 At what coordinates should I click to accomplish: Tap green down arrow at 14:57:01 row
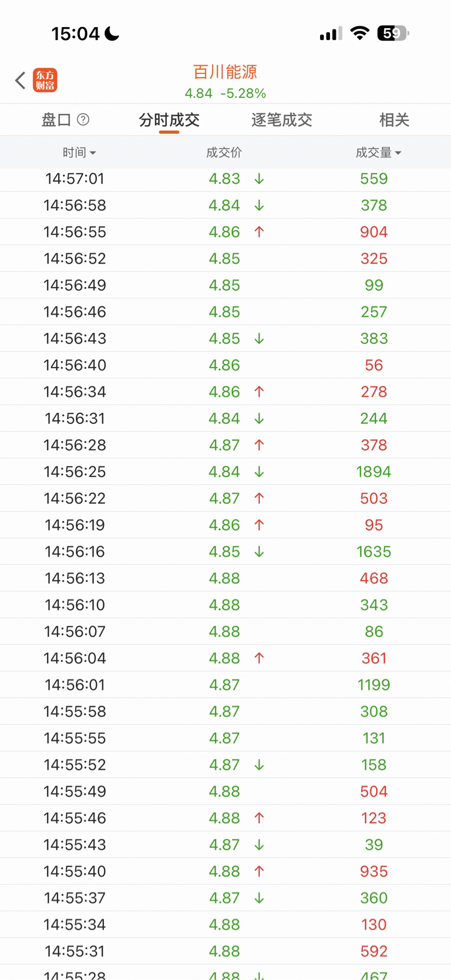[x=259, y=179]
